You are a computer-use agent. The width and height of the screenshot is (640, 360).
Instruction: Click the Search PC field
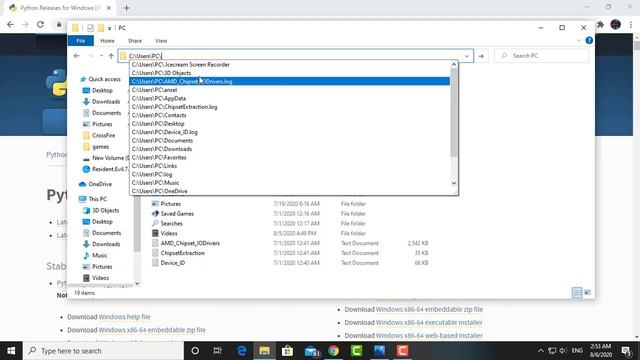[x=541, y=56]
